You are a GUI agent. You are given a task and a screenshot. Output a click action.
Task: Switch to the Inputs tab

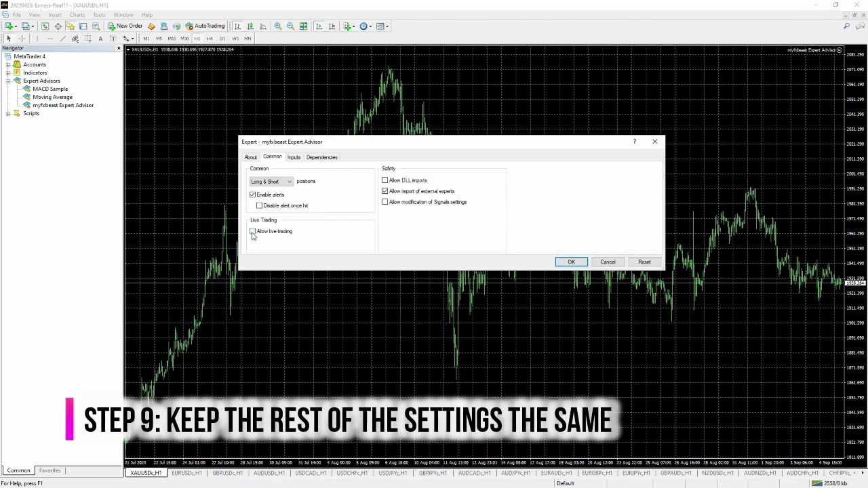294,157
